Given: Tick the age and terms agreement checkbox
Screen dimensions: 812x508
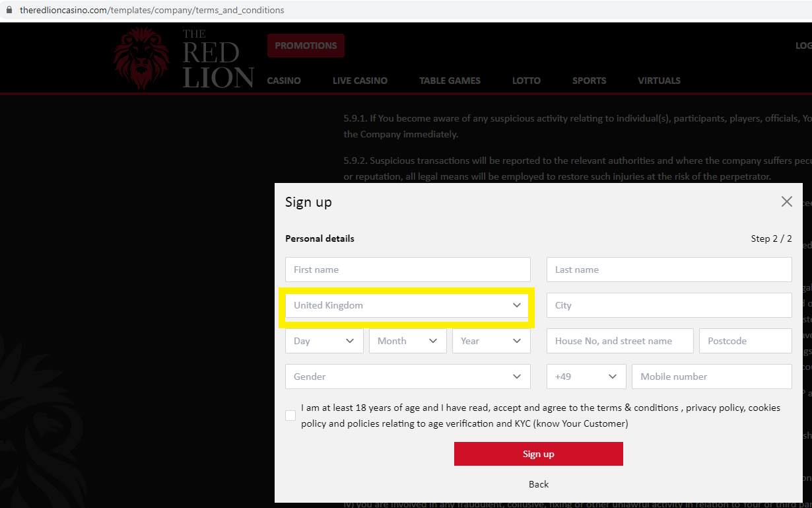Looking at the screenshot, I should click(290, 416).
